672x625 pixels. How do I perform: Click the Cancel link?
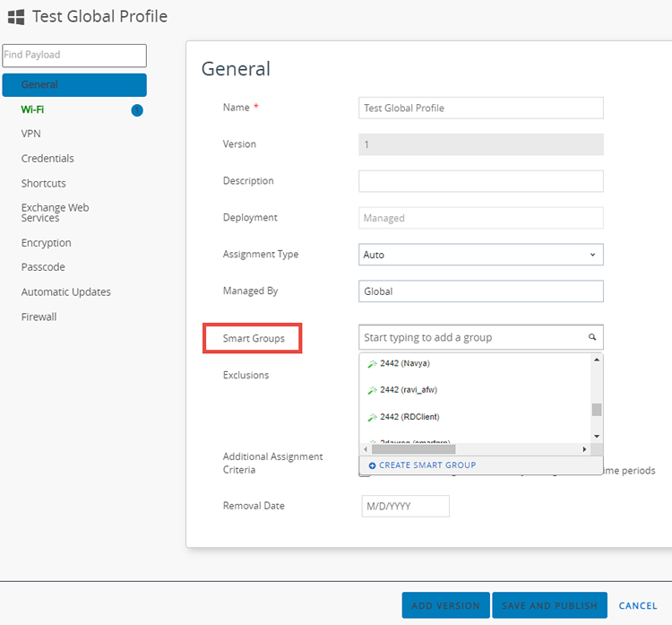[x=638, y=605]
